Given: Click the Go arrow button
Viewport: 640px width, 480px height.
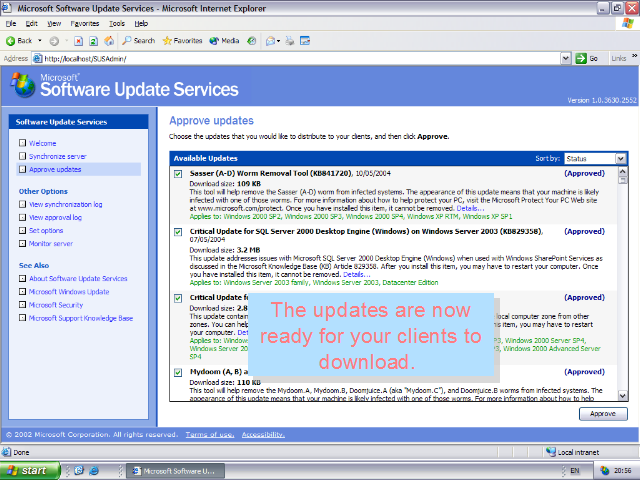Looking at the screenshot, I should (587, 58).
